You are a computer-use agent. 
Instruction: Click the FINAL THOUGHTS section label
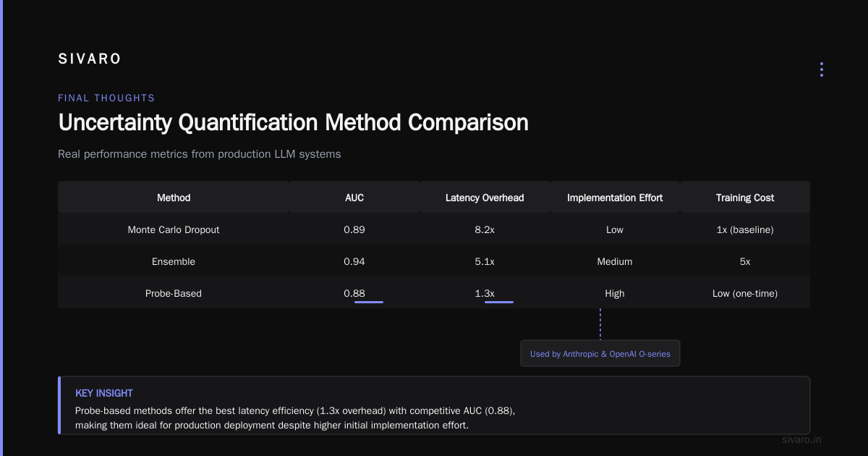click(106, 98)
